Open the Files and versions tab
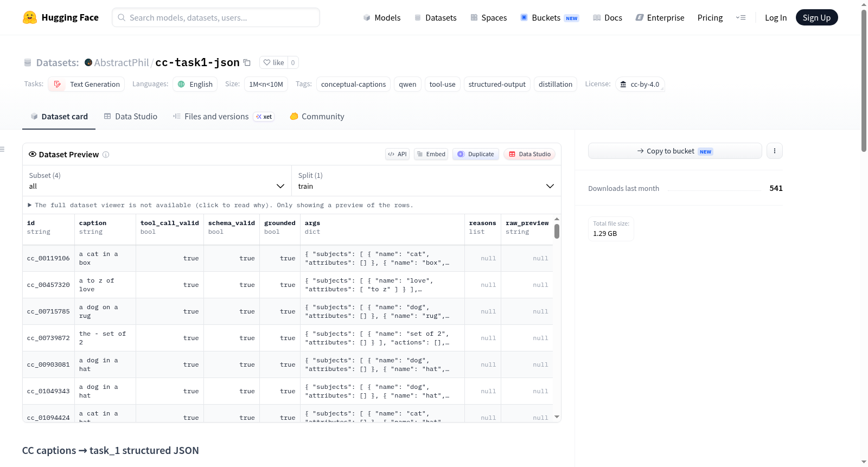This screenshot has height=467, width=868. click(x=224, y=117)
